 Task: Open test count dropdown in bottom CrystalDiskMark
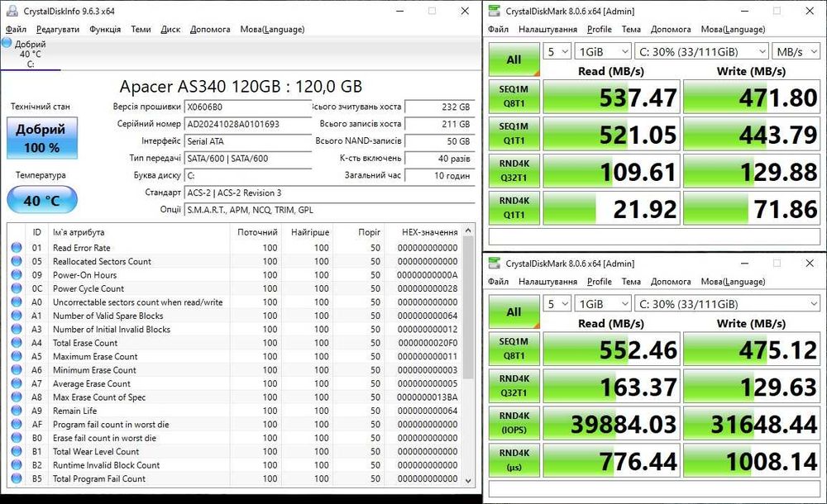557,304
